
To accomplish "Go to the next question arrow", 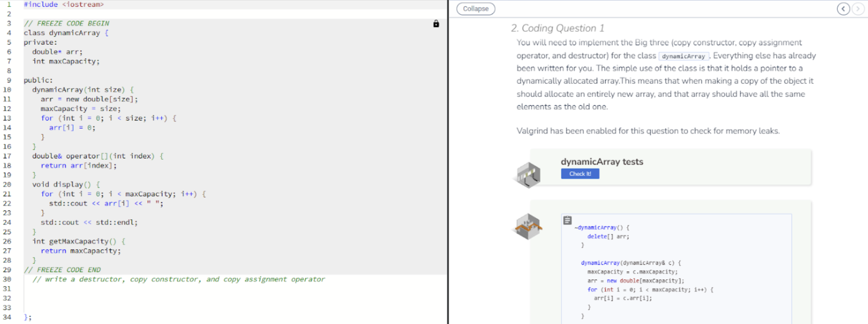I will 858,9.
